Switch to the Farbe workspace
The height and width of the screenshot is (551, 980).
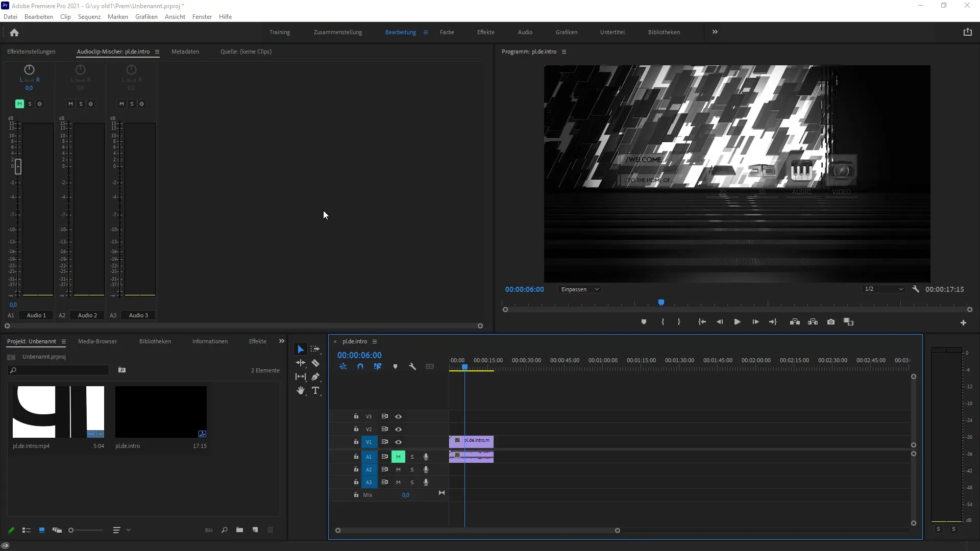447,32
